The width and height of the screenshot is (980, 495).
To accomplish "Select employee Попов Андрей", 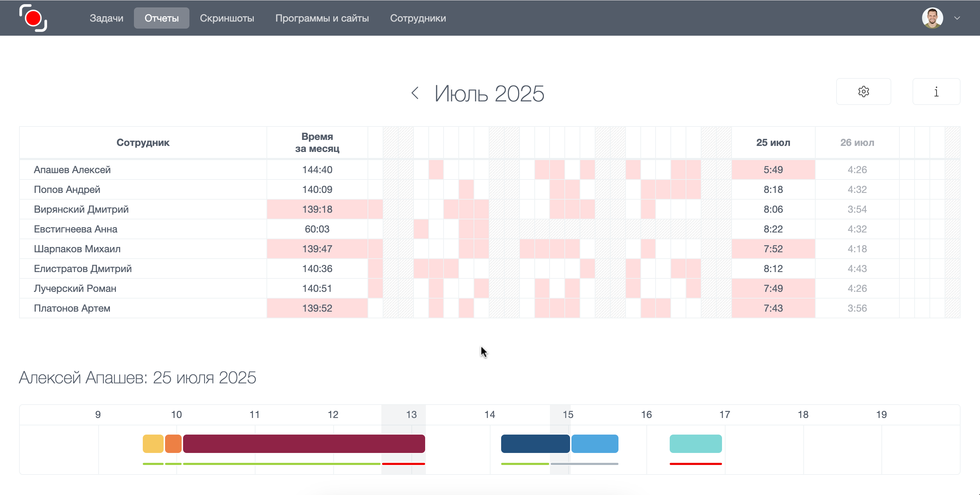I will (67, 189).
